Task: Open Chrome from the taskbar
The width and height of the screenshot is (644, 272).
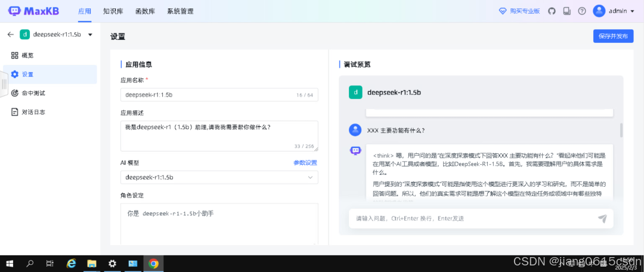Action: tap(154, 264)
